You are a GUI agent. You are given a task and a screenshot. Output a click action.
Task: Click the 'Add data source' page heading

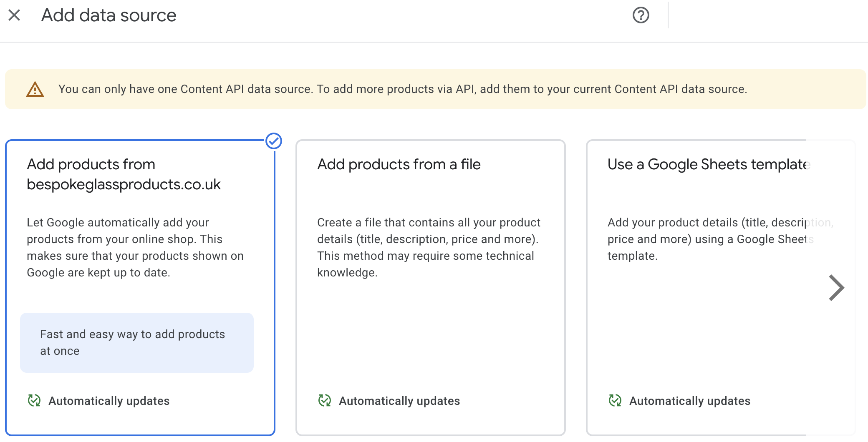[108, 15]
